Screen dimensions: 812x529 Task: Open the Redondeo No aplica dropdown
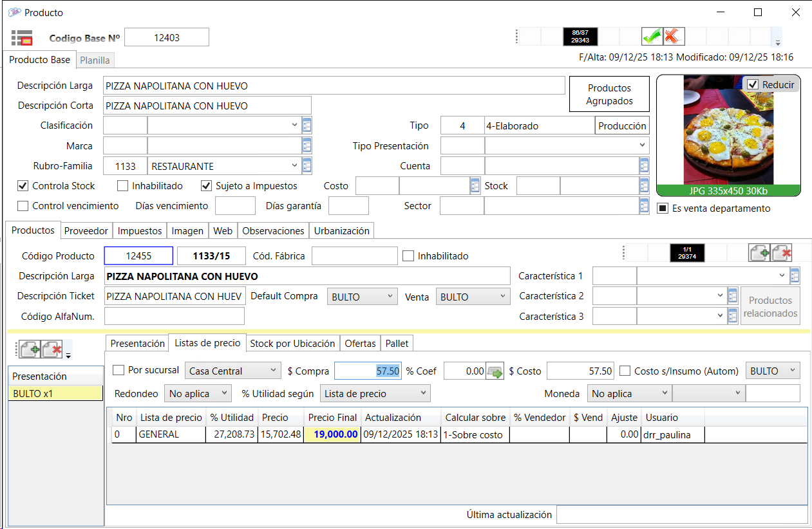point(224,393)
